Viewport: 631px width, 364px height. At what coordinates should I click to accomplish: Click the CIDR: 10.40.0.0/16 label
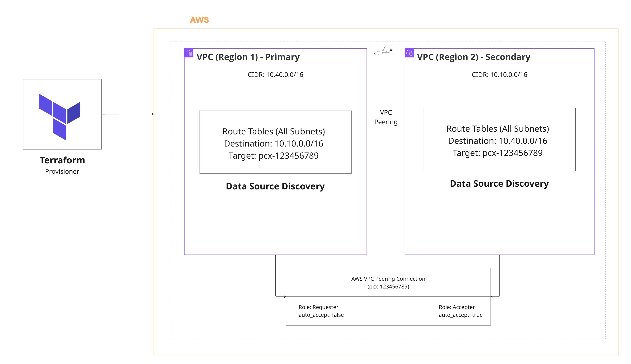tap(275, 74)
